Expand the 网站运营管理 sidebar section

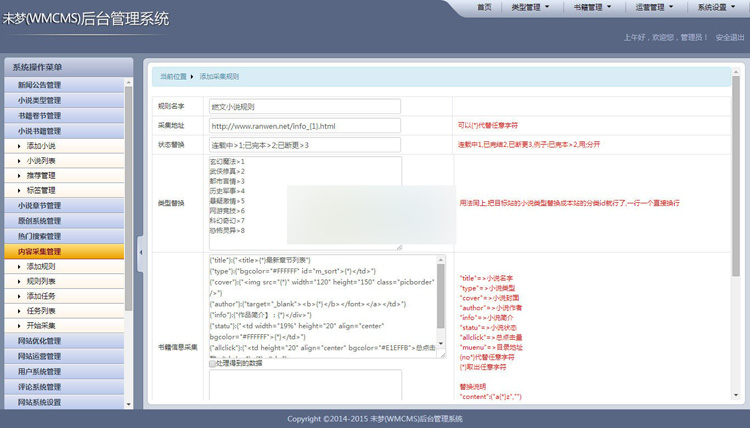coord(64,356)
